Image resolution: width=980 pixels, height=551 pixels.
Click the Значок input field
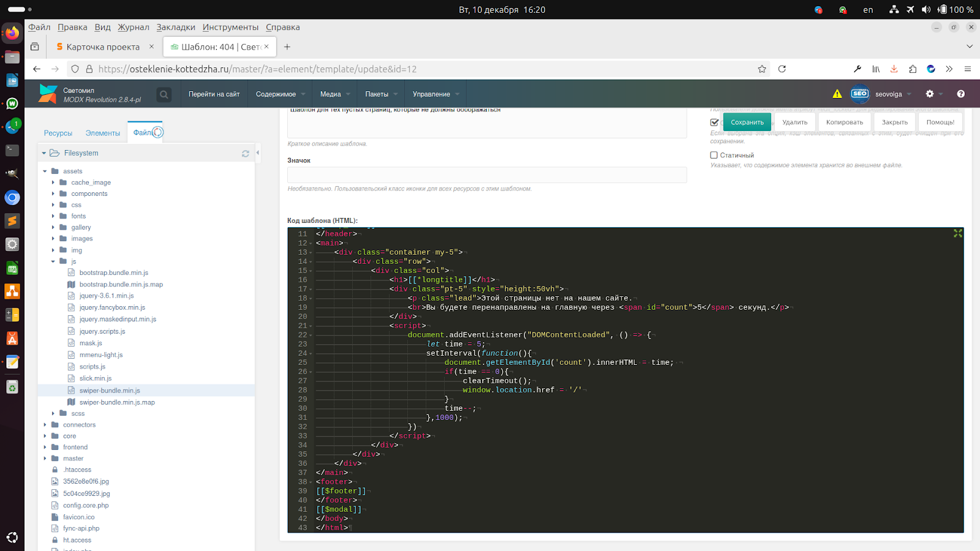(x=487, y=175)
